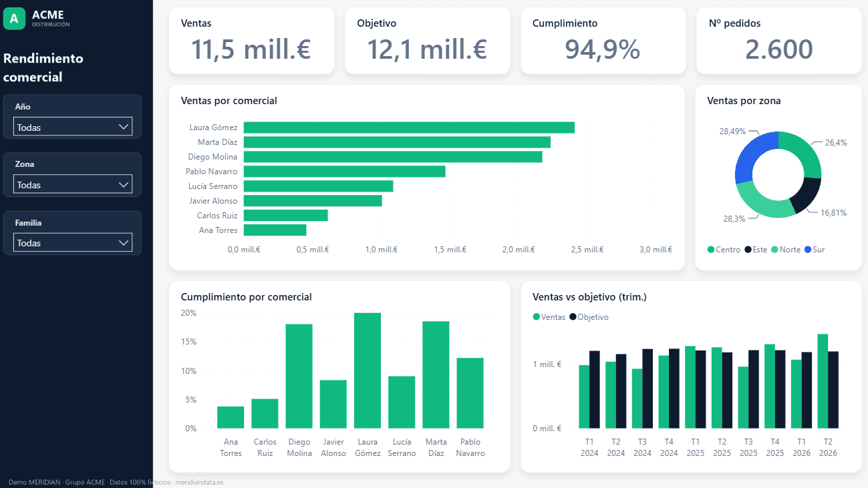Click the T1 2025 green Ventas bar
Viewport: 868px width, 488px height.
pyautogui.click(x=690, y=387)
